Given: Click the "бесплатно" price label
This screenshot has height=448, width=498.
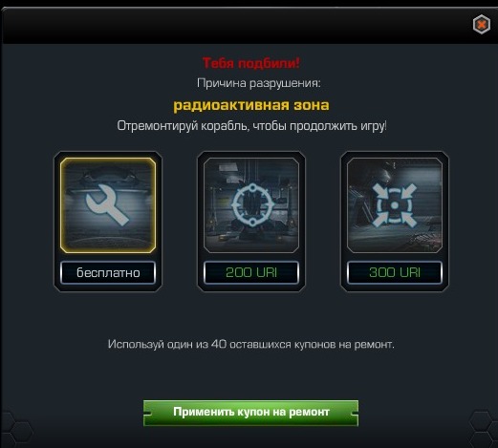Looking at the screenshot, I should (108, 272).
